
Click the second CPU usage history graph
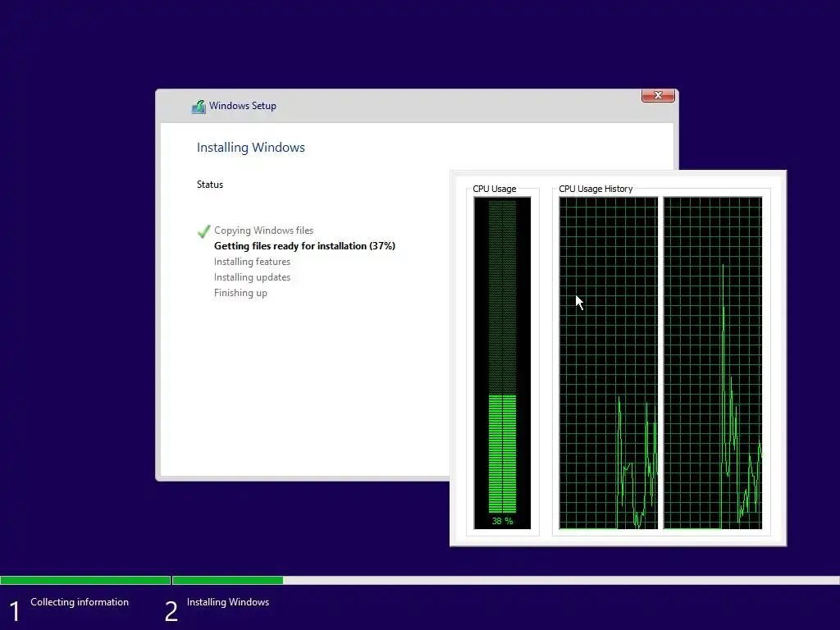click(713, 363)
